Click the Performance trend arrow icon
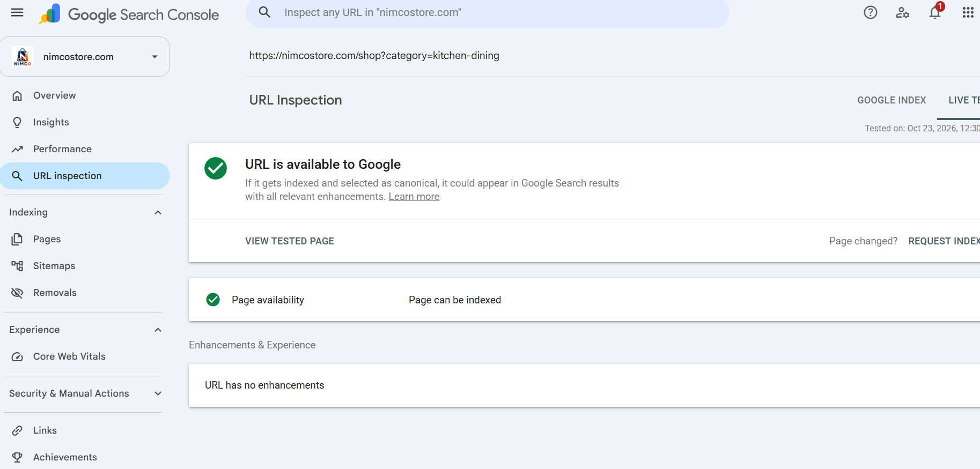Viewport: 980px width, 469px height. [17, 149]
